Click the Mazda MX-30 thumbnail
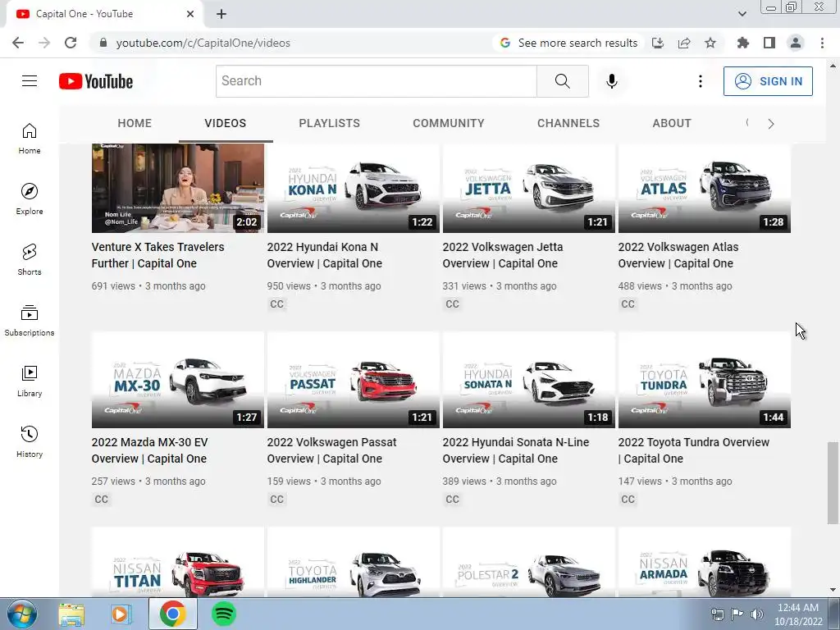The image size is (840, 630). point(178,380)
